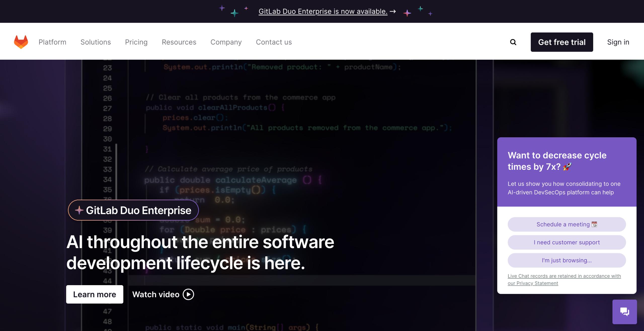This screenshot has height=331, width=644.
Task: Click the Get free trial button
Action: 562,42
